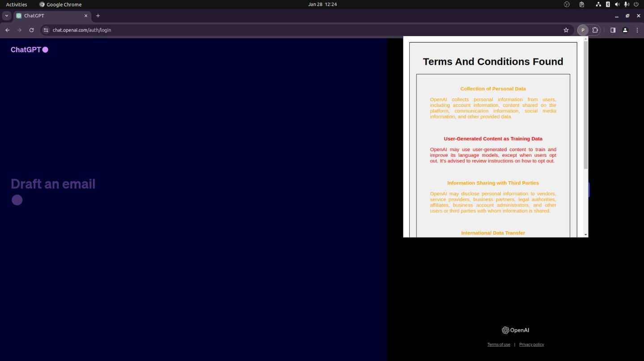Click the popup vertical scrollbar thumb
The width and height of the screenshot is (644, 361).
(x=585, y=105)
